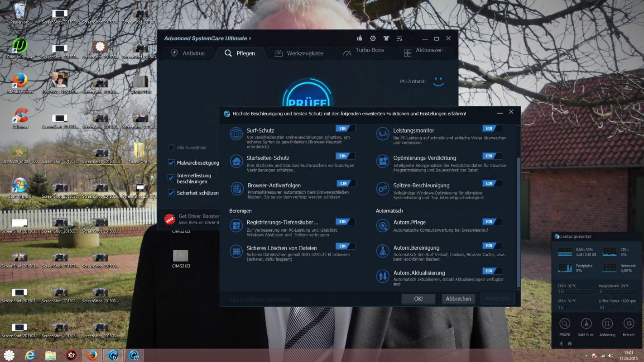The height and width of the screenshot is (362, 644).
Task: Click the thumbs-up like icon in SystemCare title bar
Action: click(x=360, y=38)
